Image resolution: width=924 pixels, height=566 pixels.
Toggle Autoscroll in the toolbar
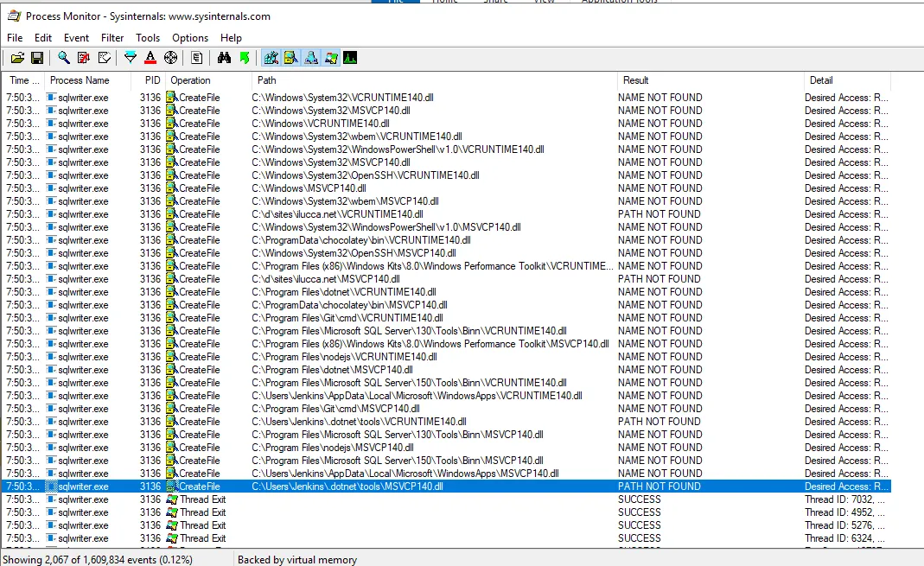84,58
